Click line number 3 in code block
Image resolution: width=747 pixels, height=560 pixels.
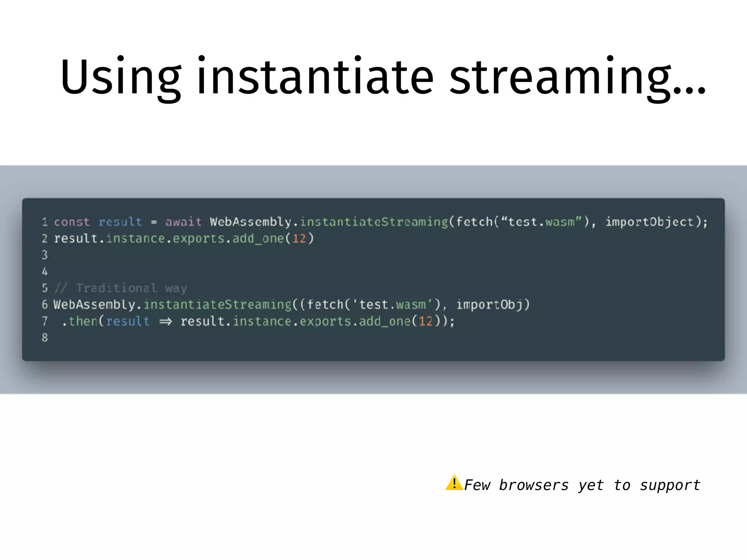[44, 255]
